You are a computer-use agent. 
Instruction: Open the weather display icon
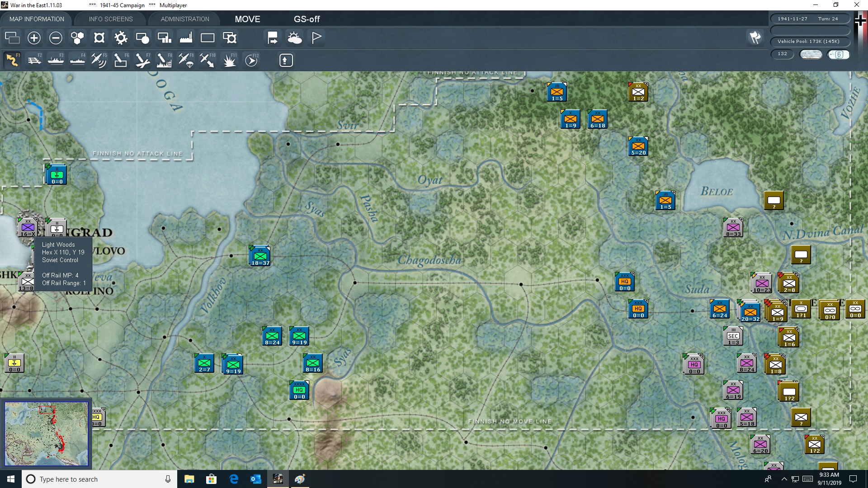[295, 38]
